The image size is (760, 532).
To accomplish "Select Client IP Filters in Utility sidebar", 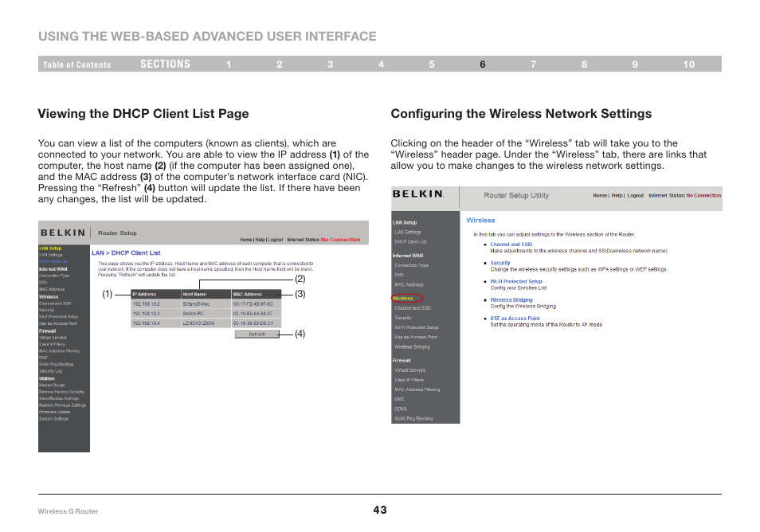I will point(409,380).
